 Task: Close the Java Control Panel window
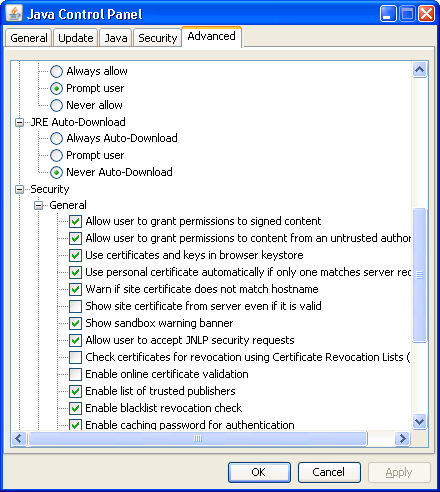click(426, 14)
